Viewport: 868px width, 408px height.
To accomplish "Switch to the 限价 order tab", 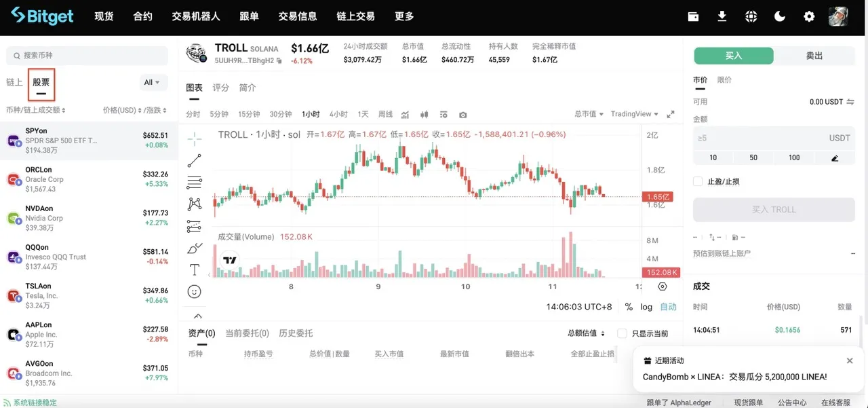I will pyautogui.click(x=724, y=80).
